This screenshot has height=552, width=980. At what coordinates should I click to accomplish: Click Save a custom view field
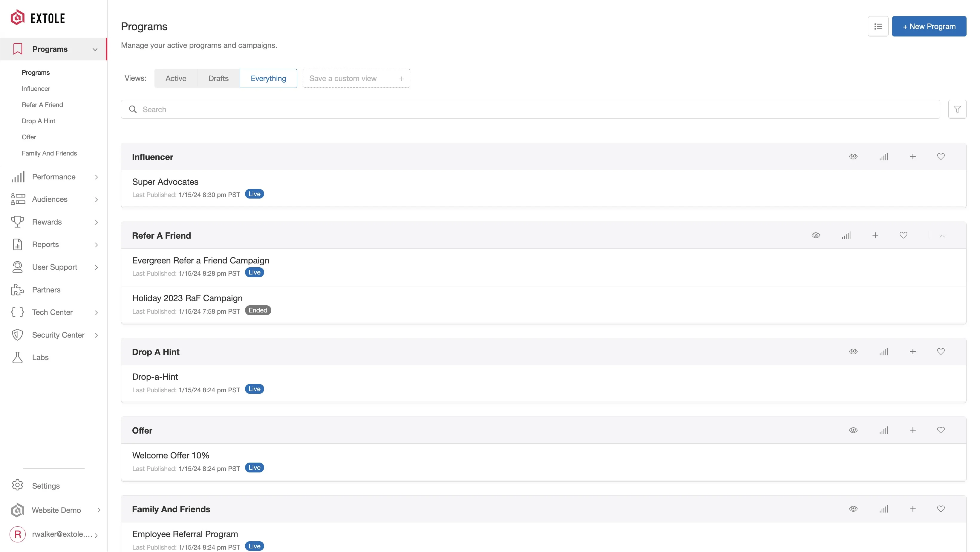pos(356,78)
